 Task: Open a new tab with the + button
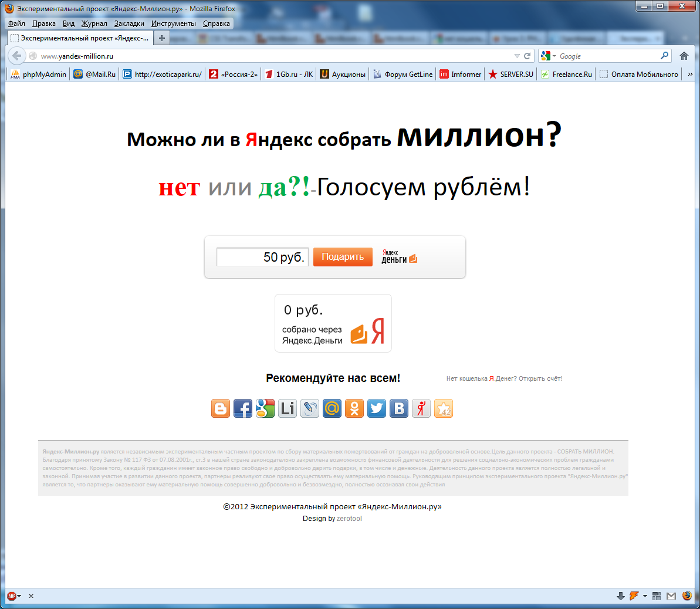[161, 37]
